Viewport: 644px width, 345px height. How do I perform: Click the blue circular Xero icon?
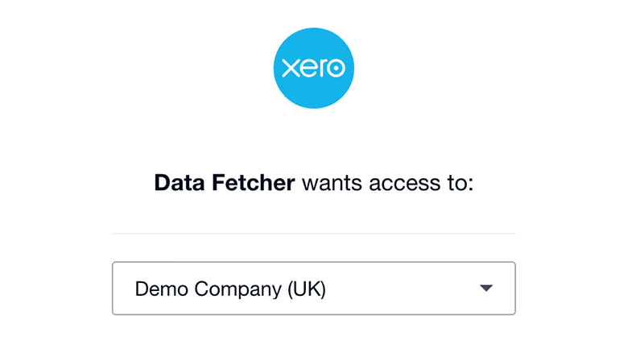(314, 69)
